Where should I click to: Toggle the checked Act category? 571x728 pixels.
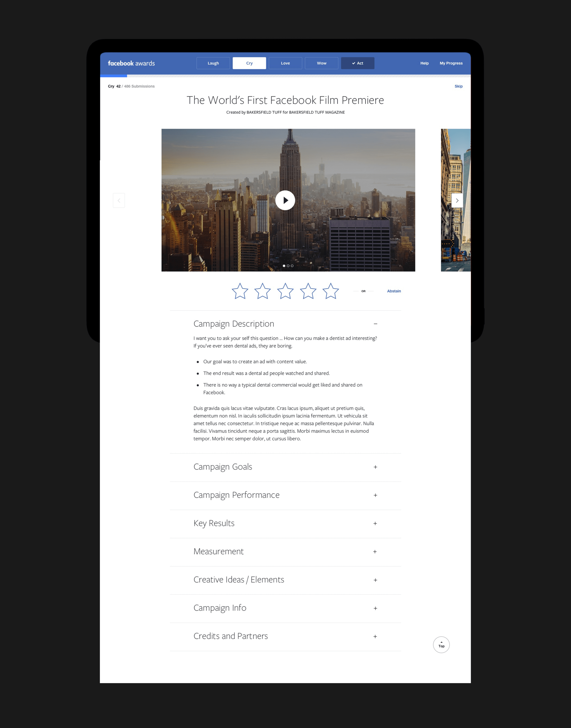(357, 63)
